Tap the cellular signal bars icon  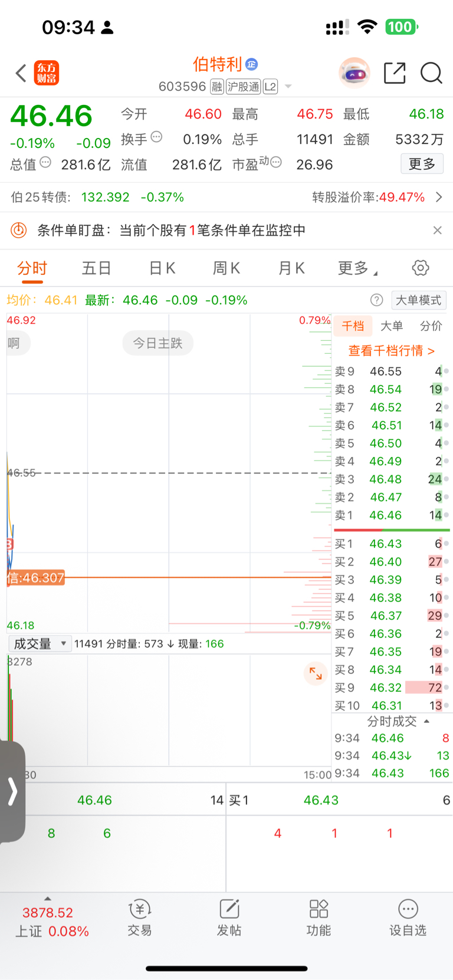337,27
